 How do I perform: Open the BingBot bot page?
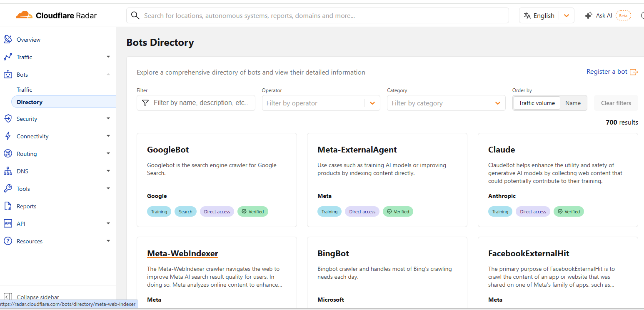pyautogui.click(x=333, y=253)
